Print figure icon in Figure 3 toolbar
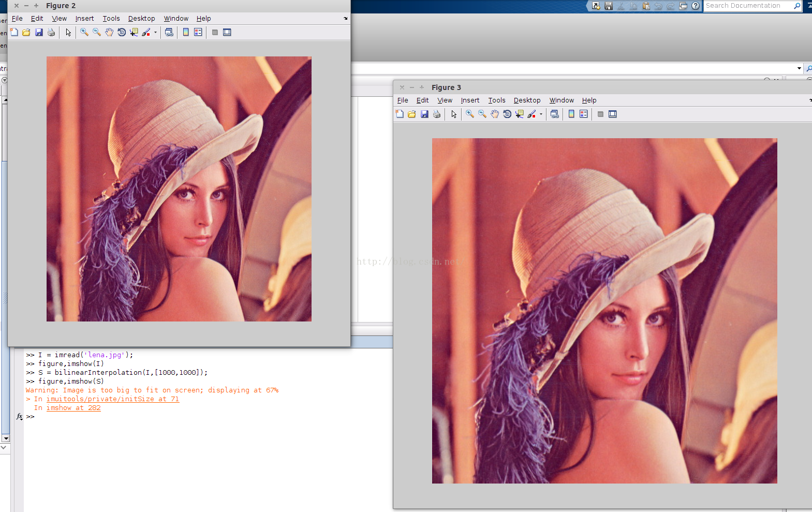Image resolution: width=812 pixels, height=512 pixels. (437, 114)
